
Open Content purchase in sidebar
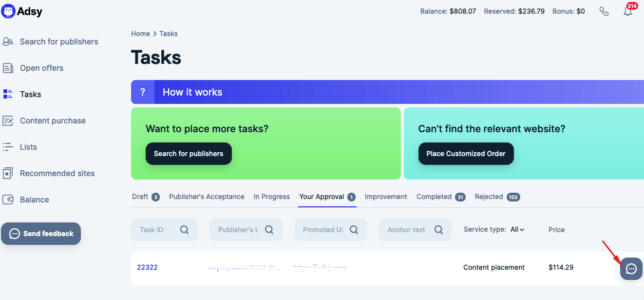coord(53,120)
